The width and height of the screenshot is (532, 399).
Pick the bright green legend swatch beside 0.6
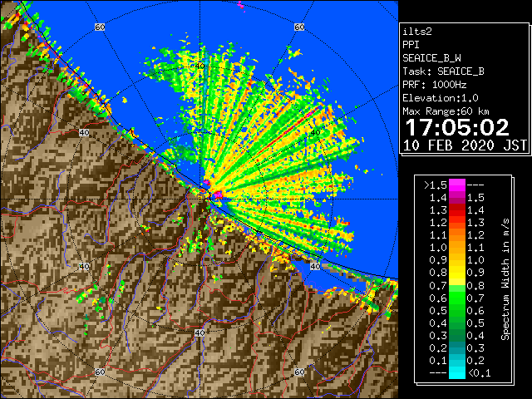coord(457,298)
